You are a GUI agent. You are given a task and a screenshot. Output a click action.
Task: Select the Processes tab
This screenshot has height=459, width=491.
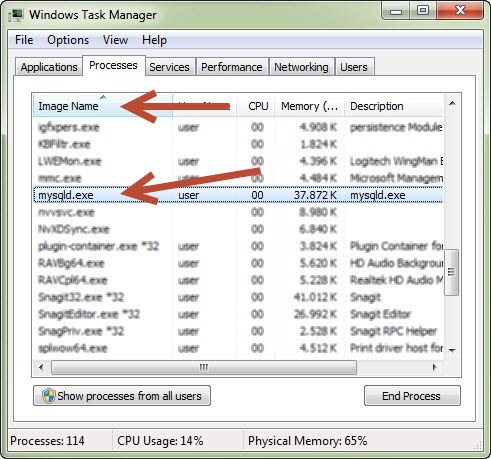point(113,65)
